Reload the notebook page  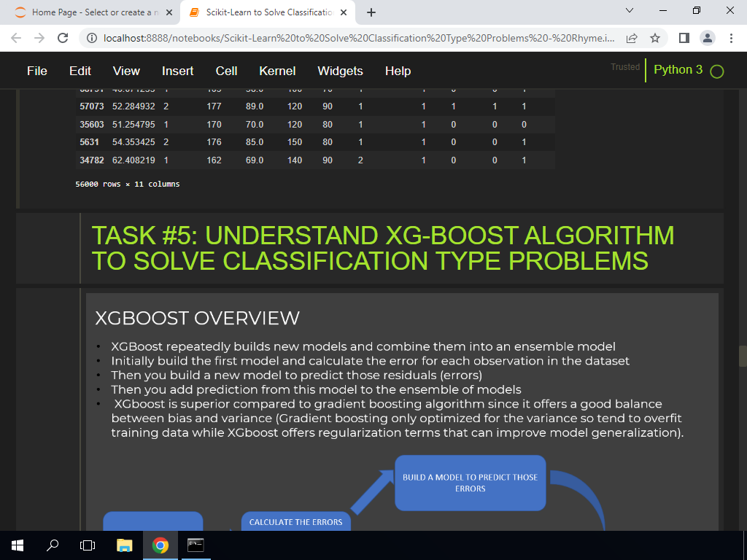(63, 38)
